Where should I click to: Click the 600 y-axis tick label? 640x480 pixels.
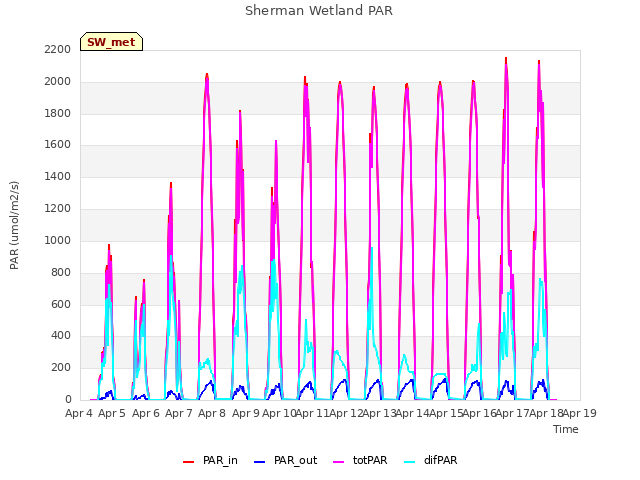(x=61, y=304)
